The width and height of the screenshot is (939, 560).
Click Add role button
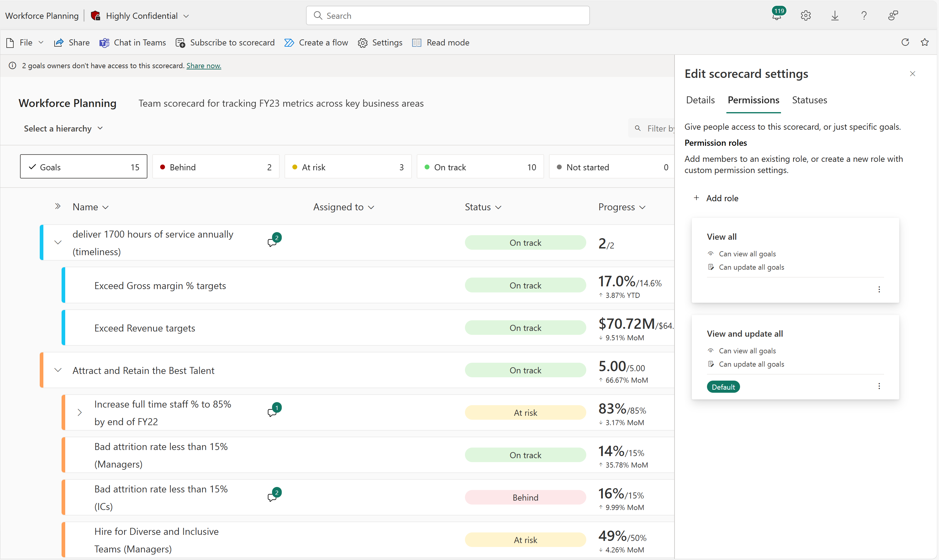click(717, 198)
